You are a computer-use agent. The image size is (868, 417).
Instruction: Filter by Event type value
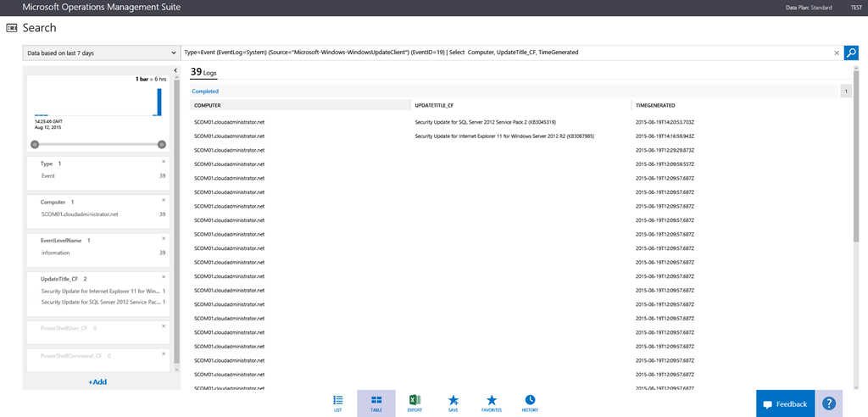point(48,175)
